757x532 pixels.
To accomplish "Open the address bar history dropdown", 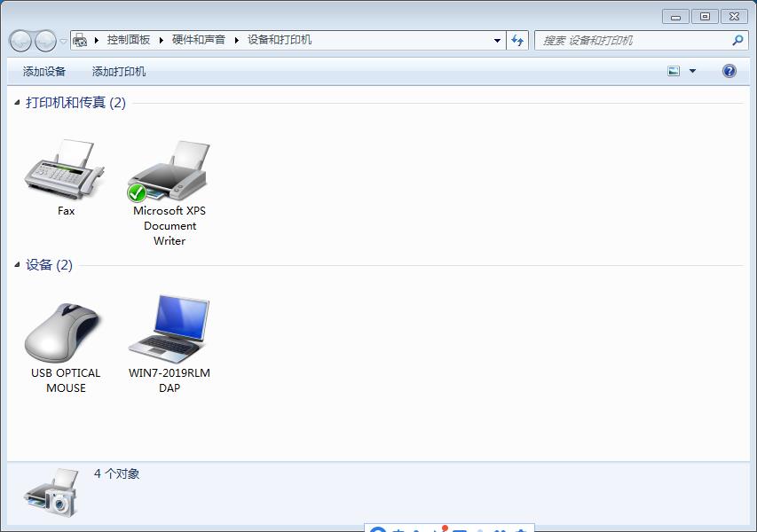I will click(497, 40).
